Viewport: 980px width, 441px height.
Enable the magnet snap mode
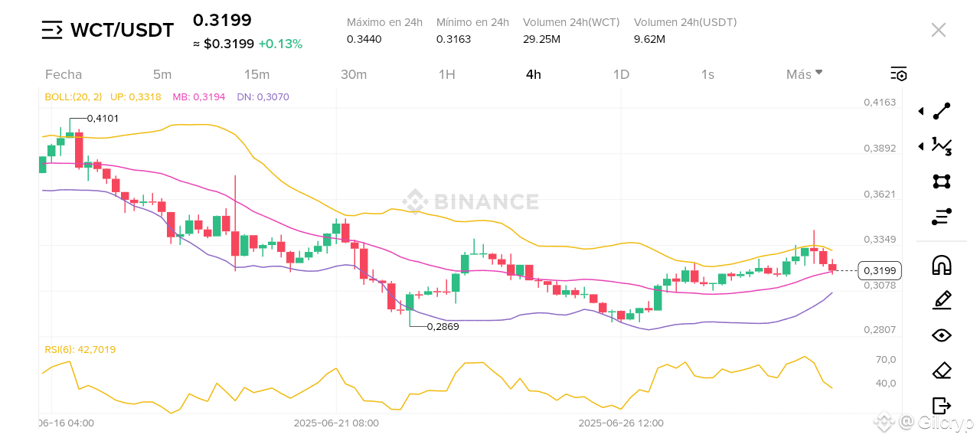(x=942, y=265)
